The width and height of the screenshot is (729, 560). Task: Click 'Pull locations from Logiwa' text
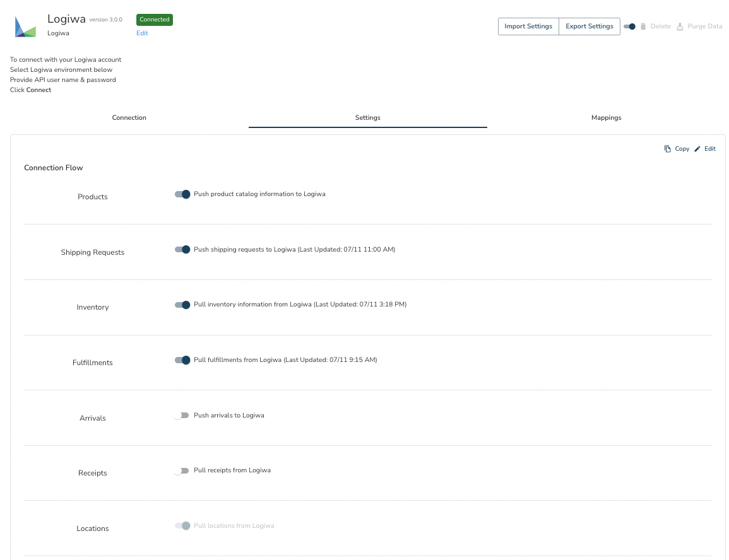pyautogui.click(x=234, y=526)
